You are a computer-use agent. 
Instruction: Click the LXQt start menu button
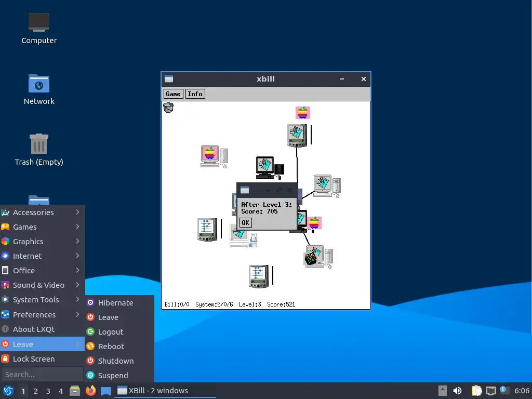[x=8, y=391]
